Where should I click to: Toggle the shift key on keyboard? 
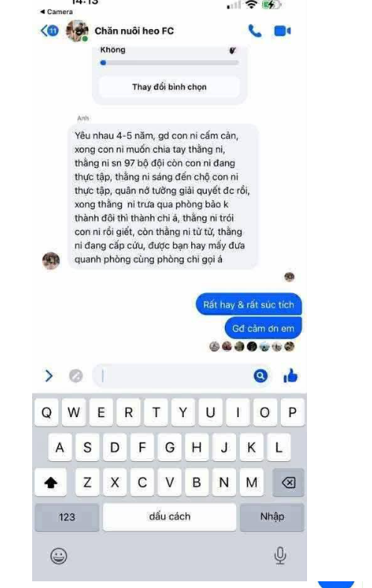click(x=51, y=482)
